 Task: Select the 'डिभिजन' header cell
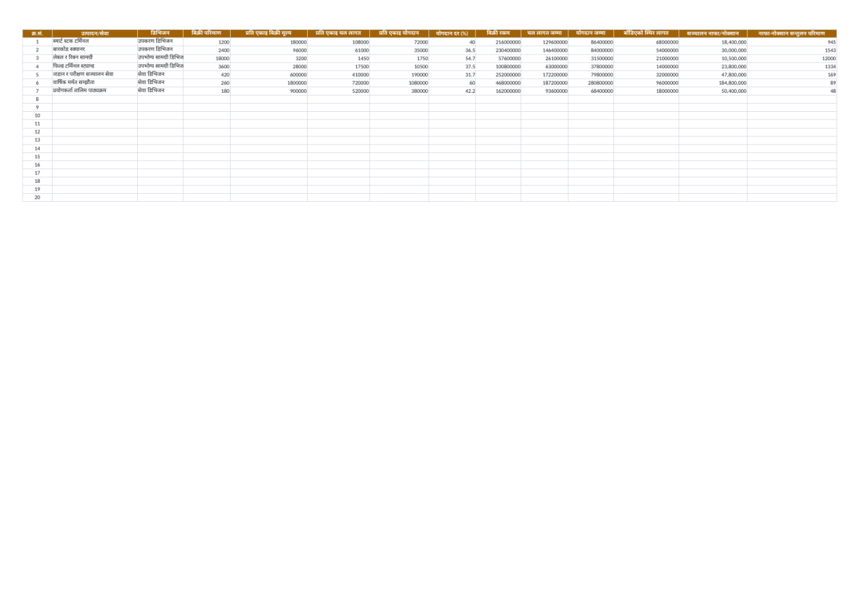coord(160,33)
